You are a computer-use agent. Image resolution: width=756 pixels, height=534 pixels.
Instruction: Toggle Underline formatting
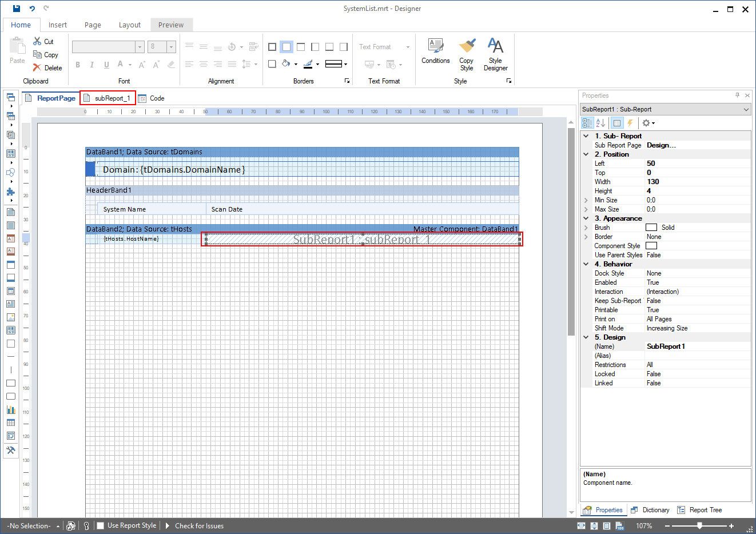point(106,65)
